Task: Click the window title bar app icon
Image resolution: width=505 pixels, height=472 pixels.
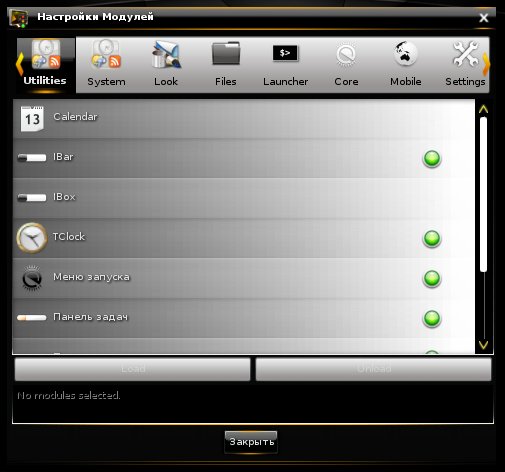Action: pos(18,18)
